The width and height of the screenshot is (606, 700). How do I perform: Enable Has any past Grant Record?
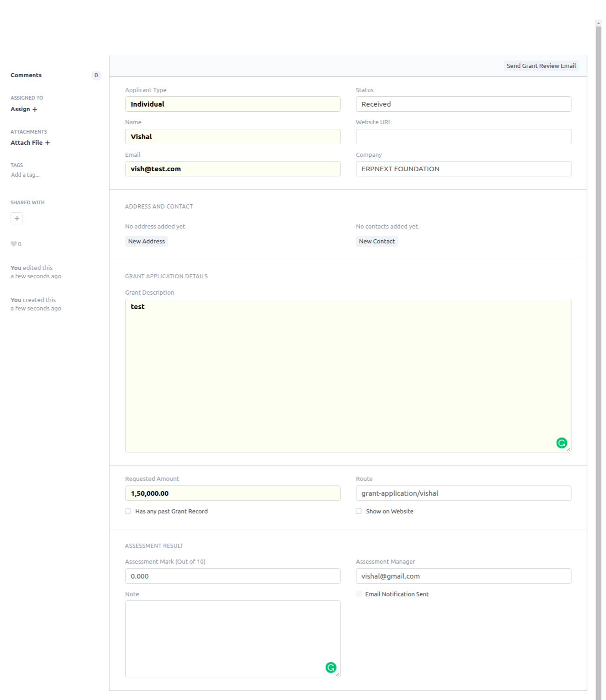coord(128,511)
